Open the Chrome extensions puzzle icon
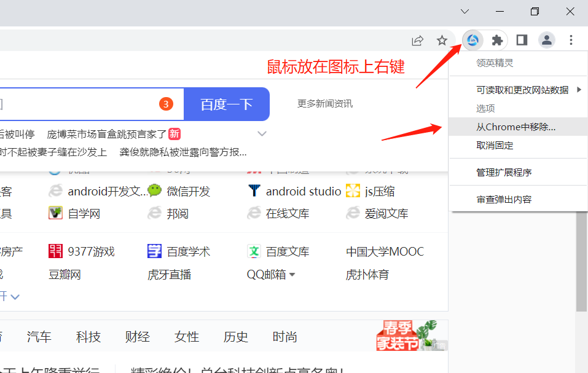 497,41
